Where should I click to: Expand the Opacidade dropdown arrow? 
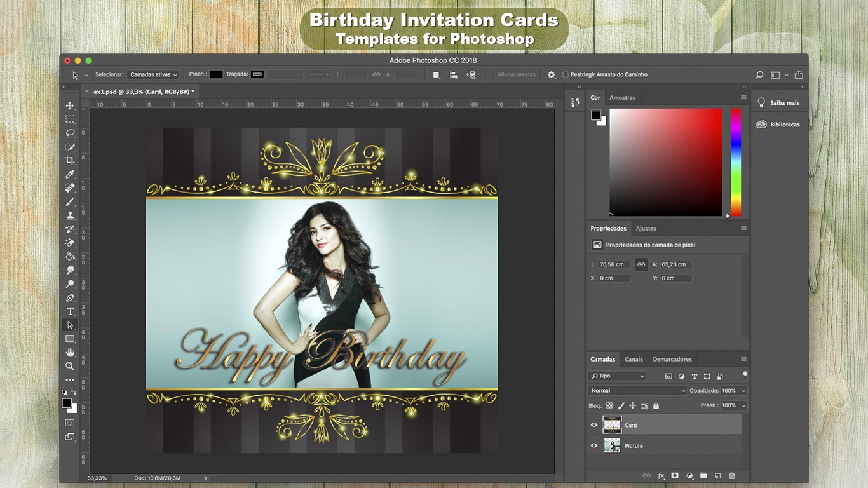click(743, 391)
